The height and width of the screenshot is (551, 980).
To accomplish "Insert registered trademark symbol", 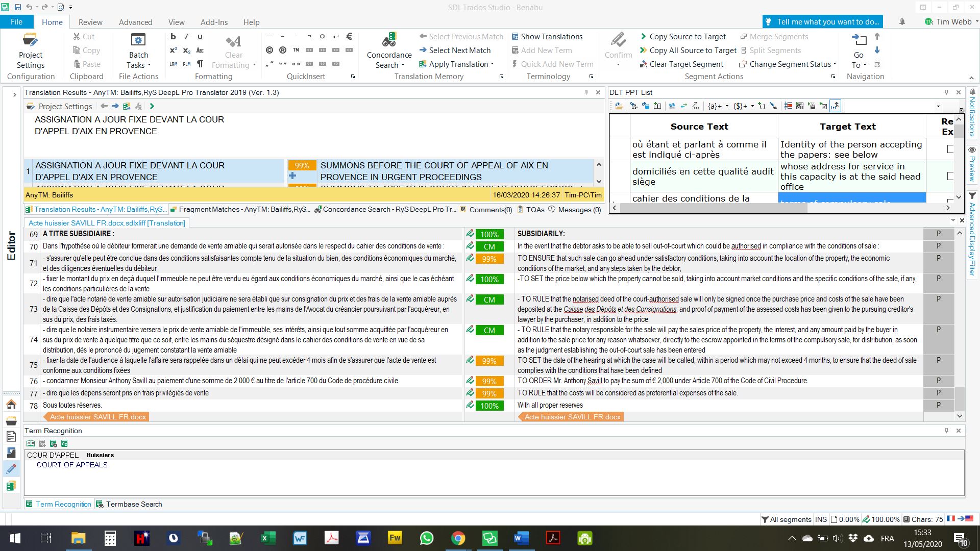I will [283, 50].
